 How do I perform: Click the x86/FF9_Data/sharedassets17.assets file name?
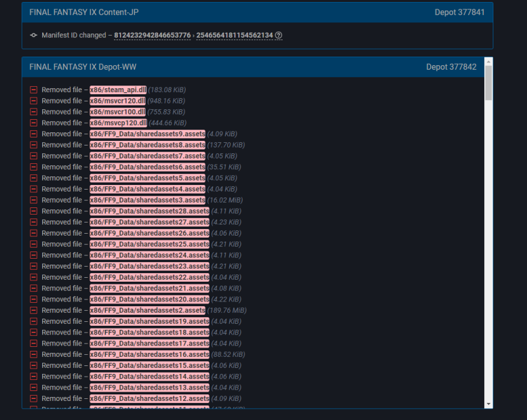150,344
